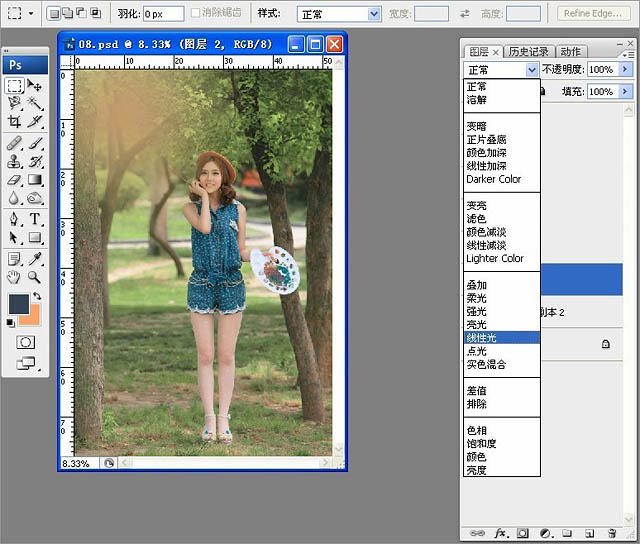Select the Zoom magnifier tool
640x544 pixels.
tap(35, 276)
